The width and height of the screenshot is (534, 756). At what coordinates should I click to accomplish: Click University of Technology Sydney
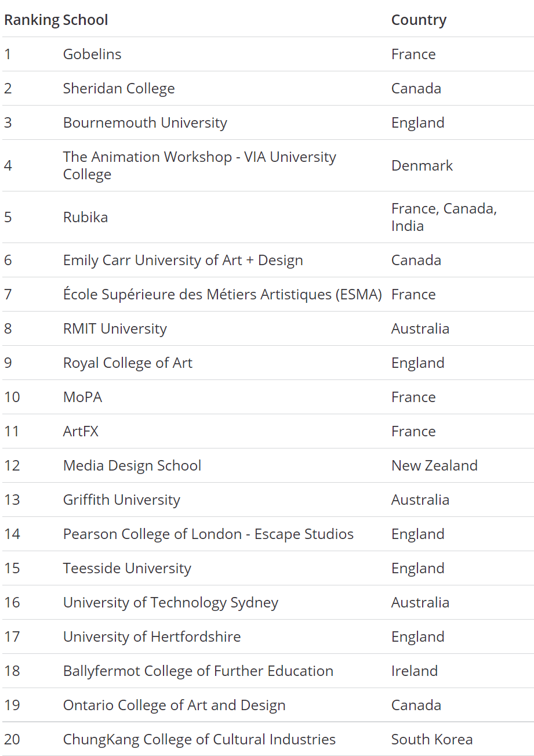tap(170, 602)
